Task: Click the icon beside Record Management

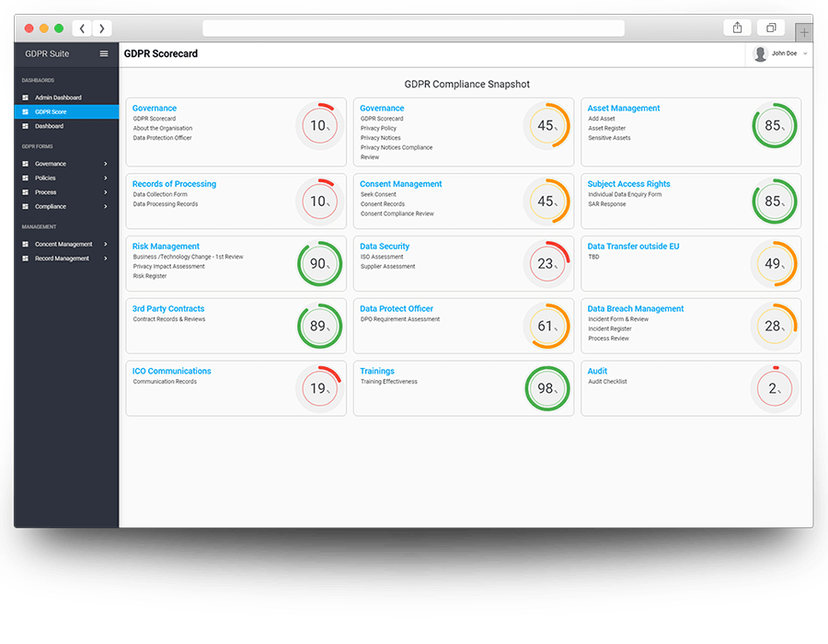Action: click(26, 259)
